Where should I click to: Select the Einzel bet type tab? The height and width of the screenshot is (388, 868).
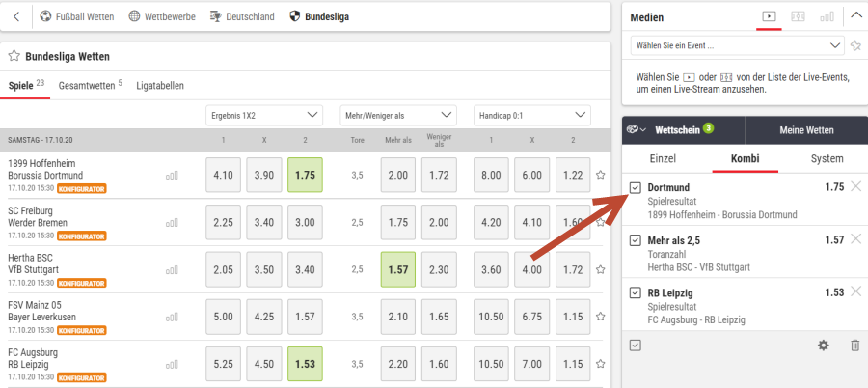coord(663,158)
